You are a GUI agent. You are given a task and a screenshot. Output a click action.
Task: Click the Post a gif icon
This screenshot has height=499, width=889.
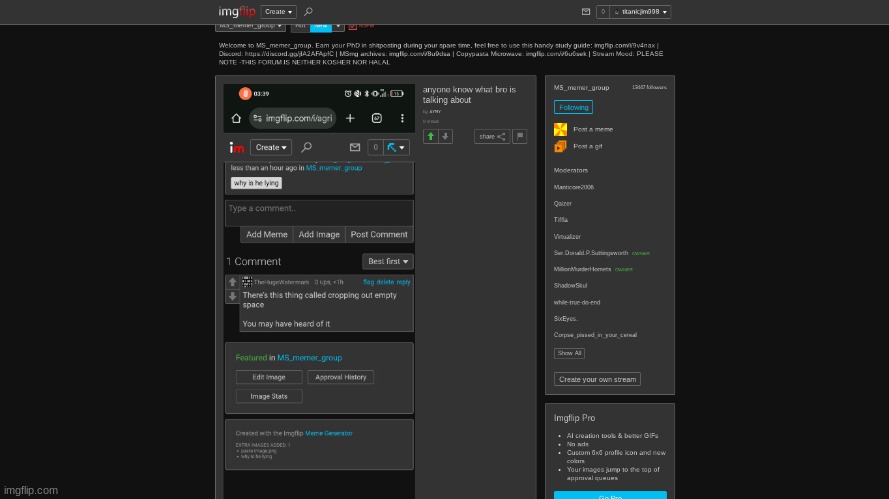tap(560, 146)
